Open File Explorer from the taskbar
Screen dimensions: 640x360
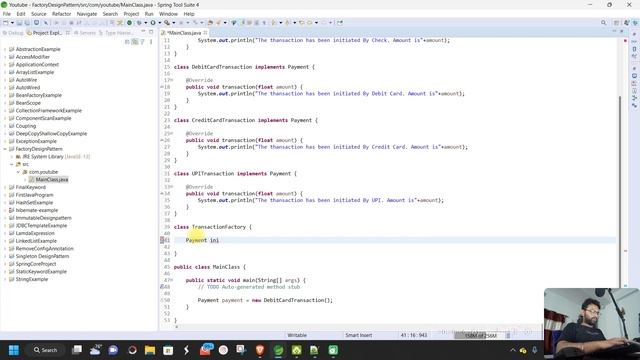(150, 350)
